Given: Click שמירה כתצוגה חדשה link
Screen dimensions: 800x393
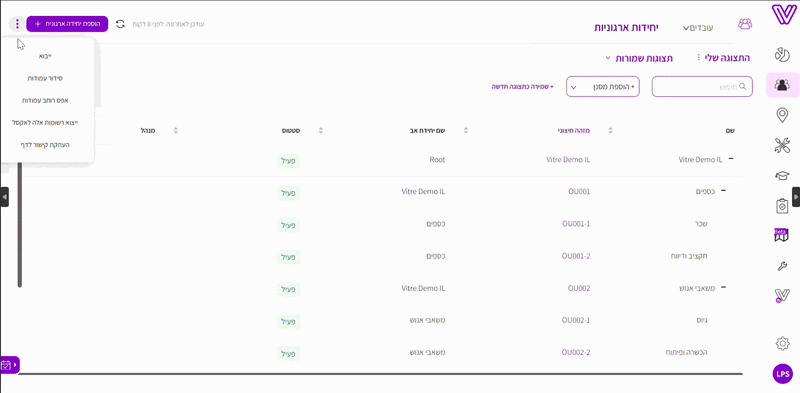Looking at the screenshot, I should point(522,87).
